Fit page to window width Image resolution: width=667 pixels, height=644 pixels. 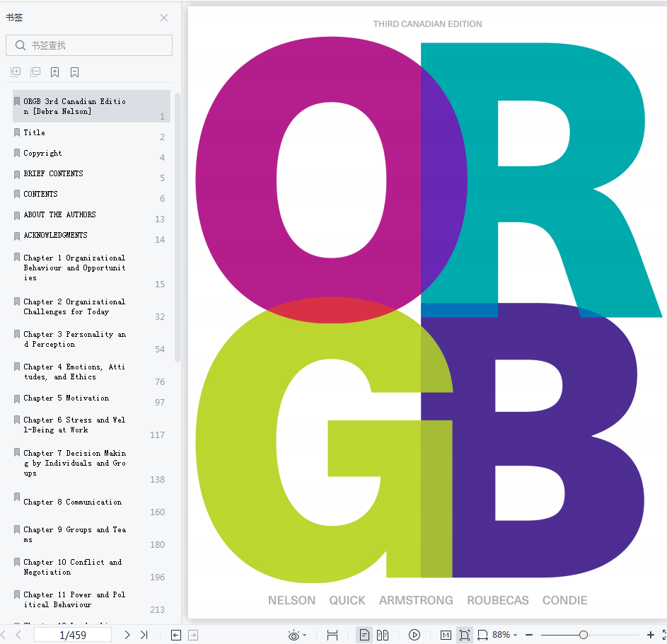[x=483, y=635]
